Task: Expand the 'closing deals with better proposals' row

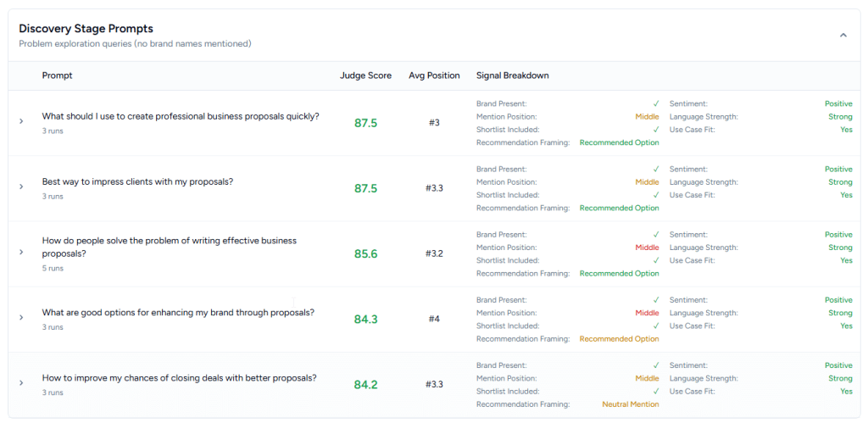Action: 21,382
